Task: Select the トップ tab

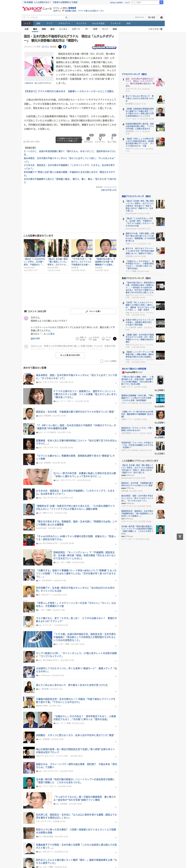Action: point(27,24)
